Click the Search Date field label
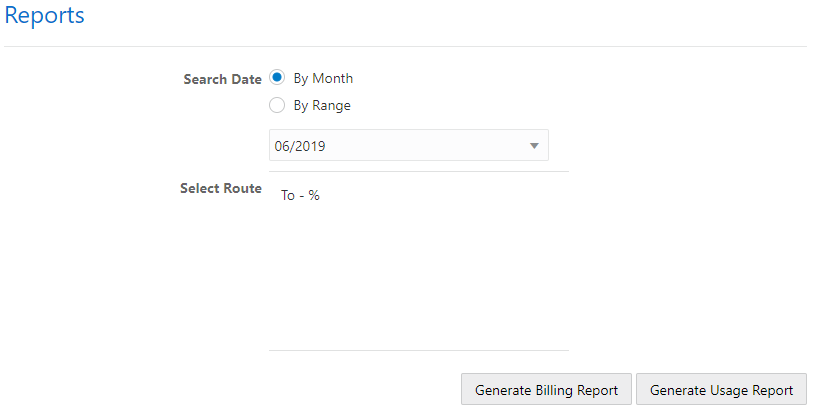The width and height of the screenshot is (813, 412). pos(222,79)
